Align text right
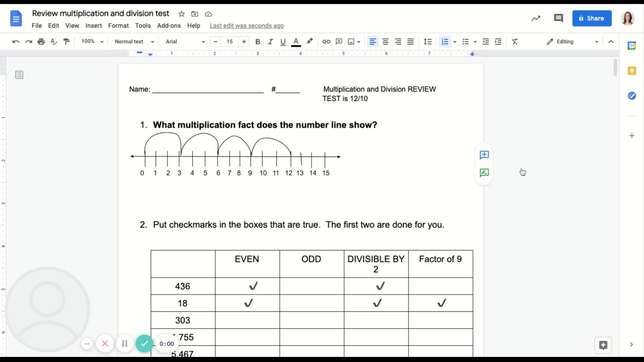Image resolution: width=644 pixels, height=362 pixels. 398,42
